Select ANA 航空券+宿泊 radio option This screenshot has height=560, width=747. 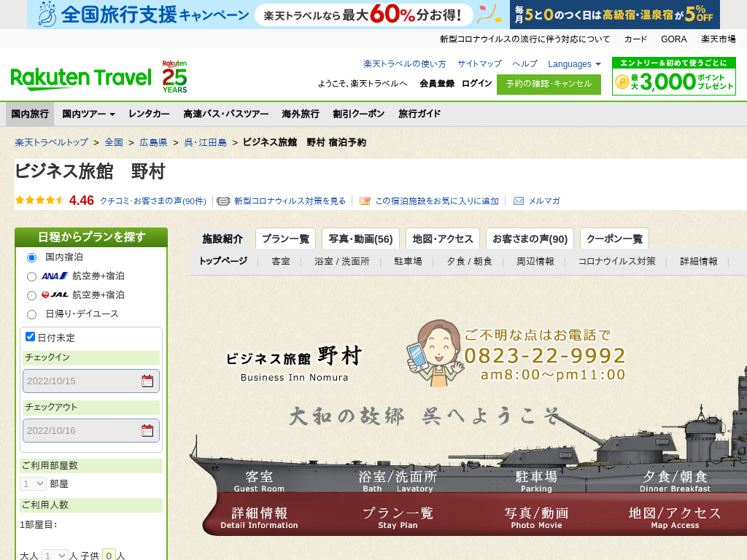pyautogui.click(x=32, y=276)
